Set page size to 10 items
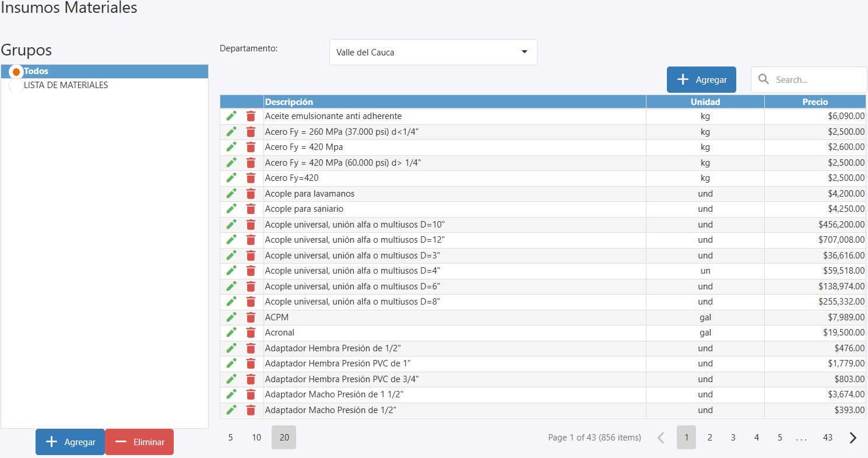Image resolution: width=868 pixels, height=458 pixels. (x=256, y=438)
